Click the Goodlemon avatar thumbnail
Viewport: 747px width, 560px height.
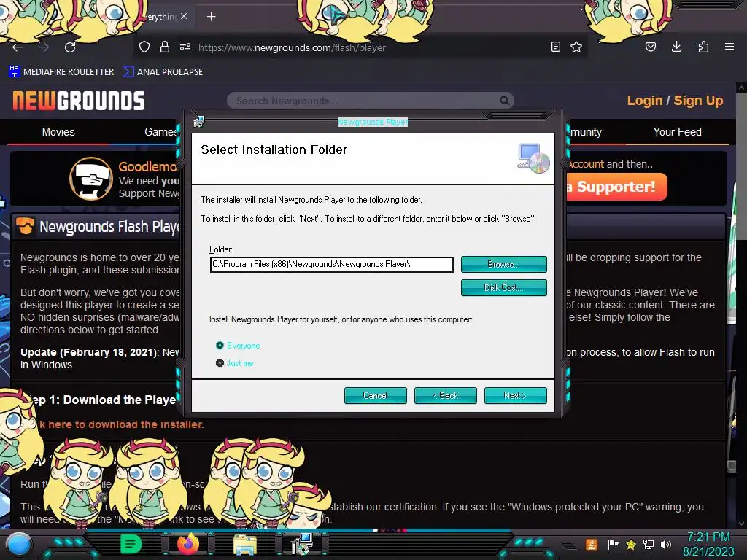coord(91,179)
